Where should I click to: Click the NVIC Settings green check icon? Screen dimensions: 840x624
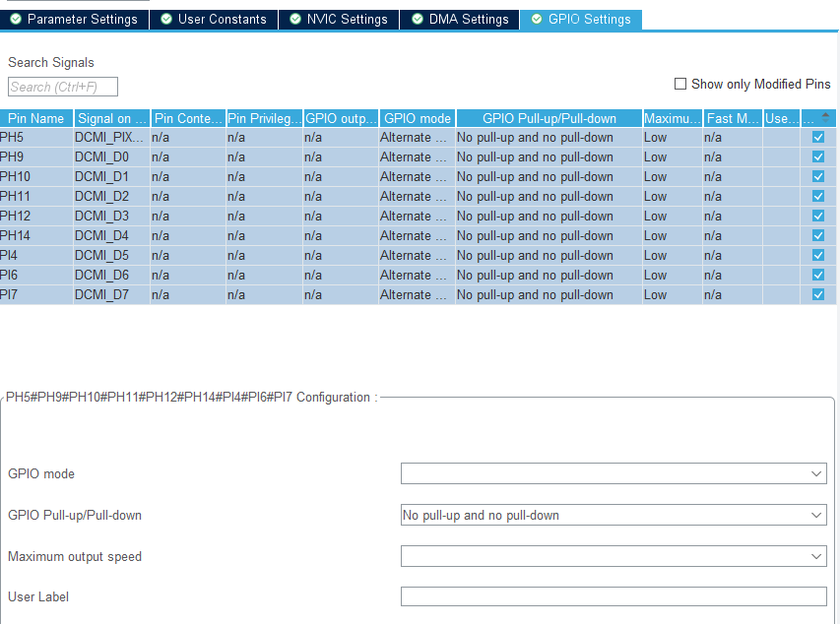tap(295, 20)
